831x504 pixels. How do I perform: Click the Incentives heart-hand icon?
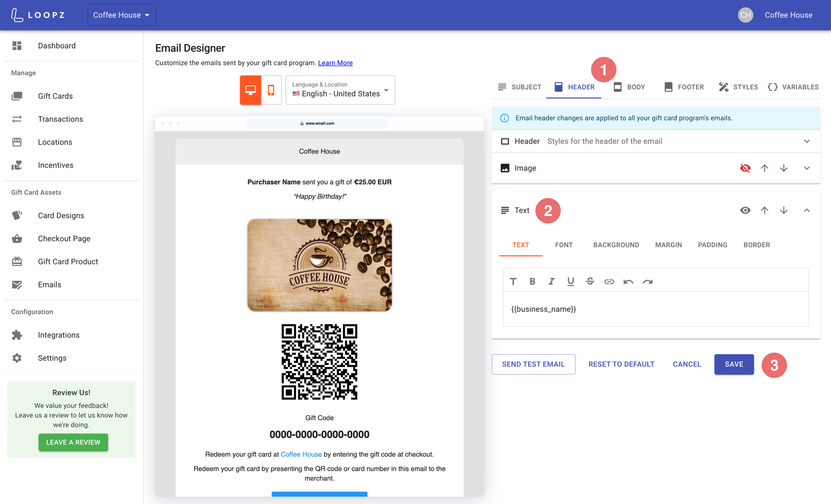17,165
